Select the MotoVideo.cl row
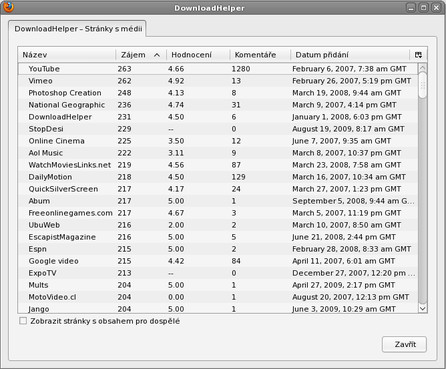 [218, 297]
